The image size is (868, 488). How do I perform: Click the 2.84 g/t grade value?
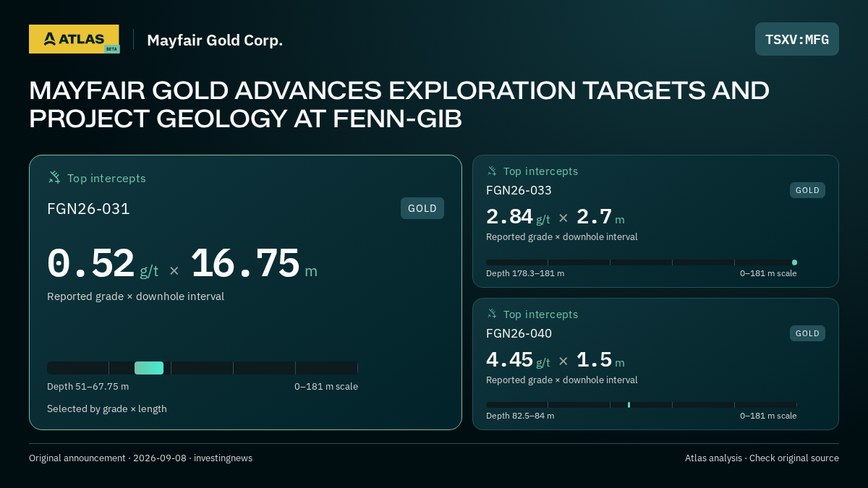(518, 217)
